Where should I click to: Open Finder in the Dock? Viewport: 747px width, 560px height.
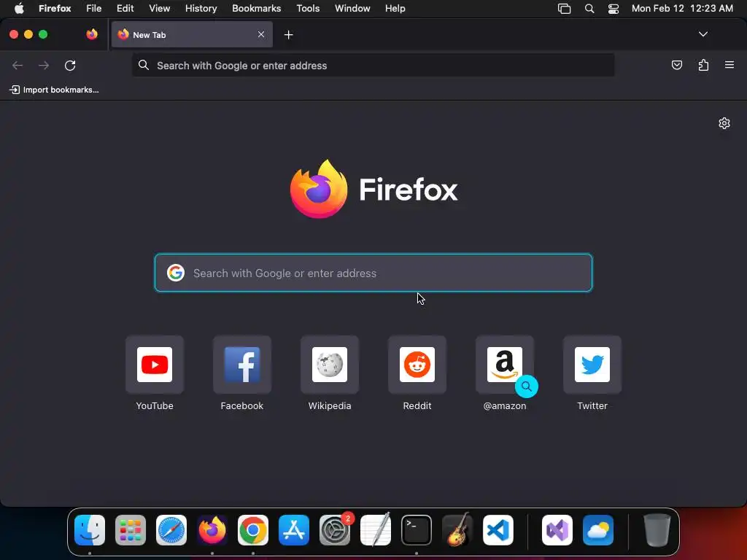(x=90, y=530)
